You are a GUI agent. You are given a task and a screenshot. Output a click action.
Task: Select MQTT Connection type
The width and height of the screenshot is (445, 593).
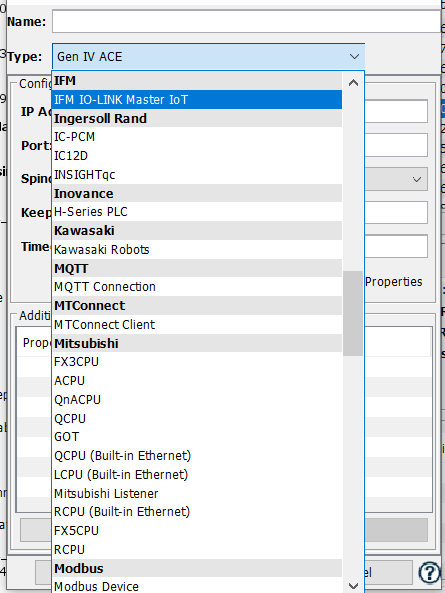point(197,287)
